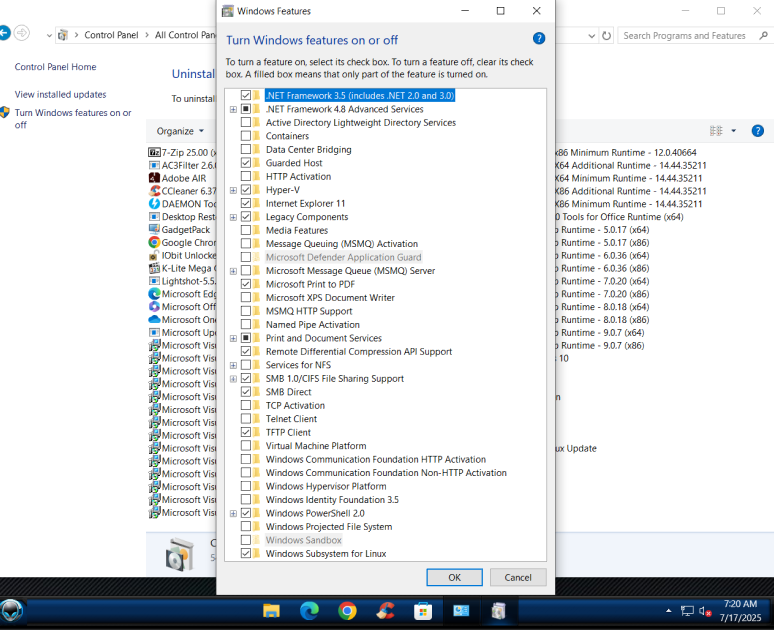
Task: Select the CCleaner program entry icon
Action: pyautogui.click(x=155, y=191)
